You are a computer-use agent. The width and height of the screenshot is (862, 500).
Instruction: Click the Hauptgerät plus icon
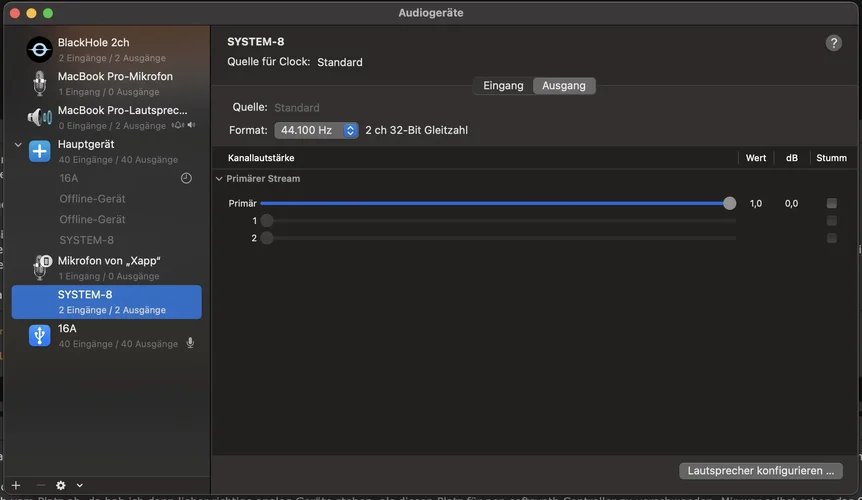point(39,151)
